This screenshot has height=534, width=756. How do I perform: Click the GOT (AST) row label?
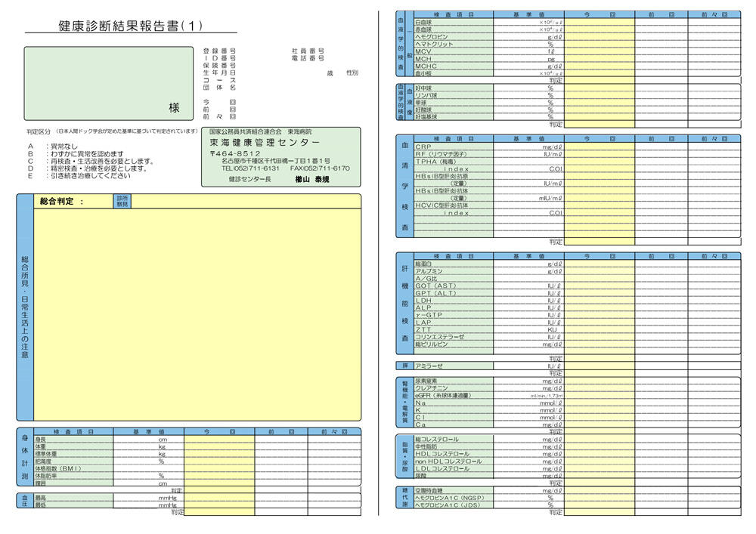coord(435,286)
